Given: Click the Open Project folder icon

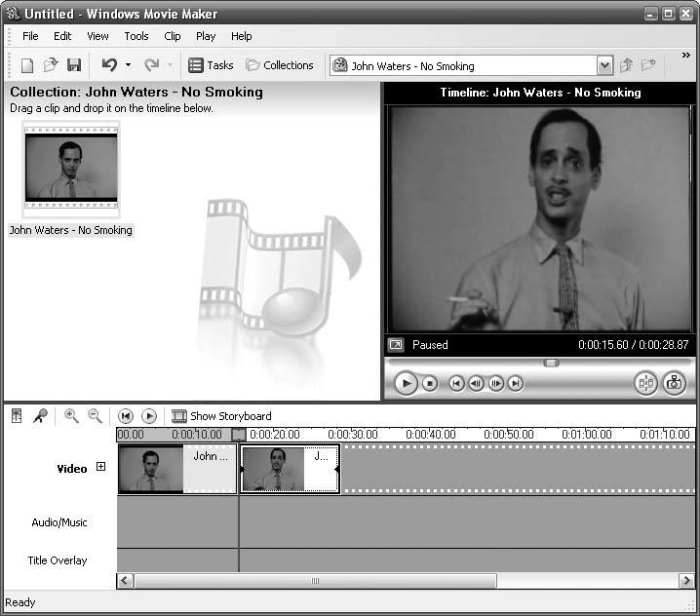Looking at the screenshot, I should pyautogui.click(x=51, y=65).
